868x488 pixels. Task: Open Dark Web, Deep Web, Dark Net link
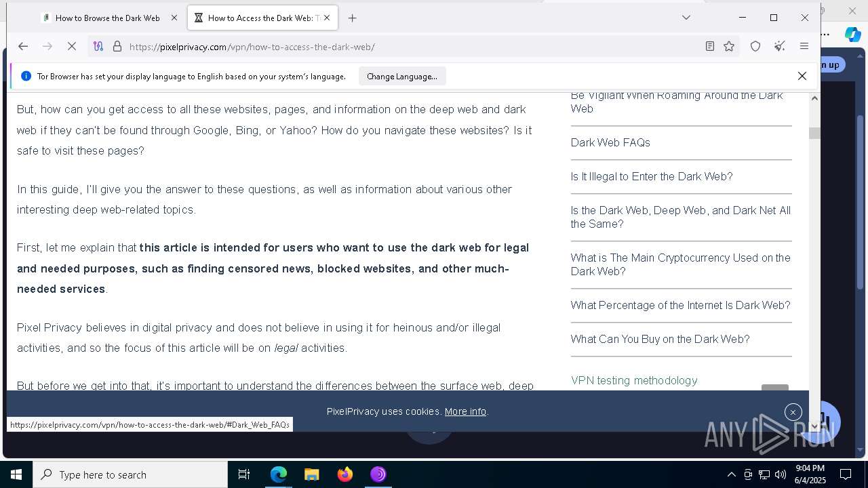(681, 217)
